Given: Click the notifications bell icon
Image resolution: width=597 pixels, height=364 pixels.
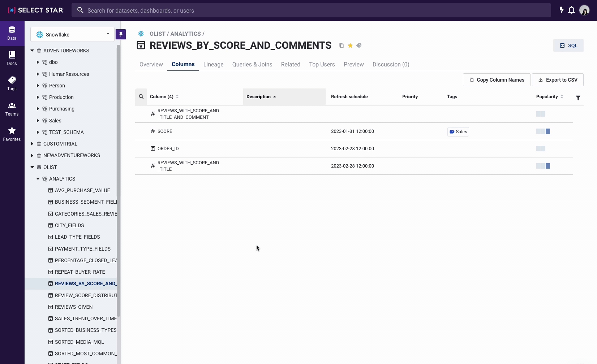Looking at the screenshot, I should 571,10.
